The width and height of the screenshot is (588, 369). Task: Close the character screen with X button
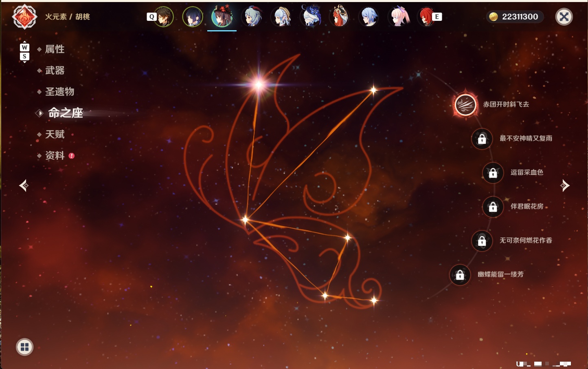click(564, 17)
